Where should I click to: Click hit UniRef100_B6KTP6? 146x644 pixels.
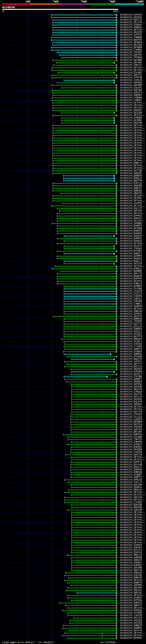point(131,180)
